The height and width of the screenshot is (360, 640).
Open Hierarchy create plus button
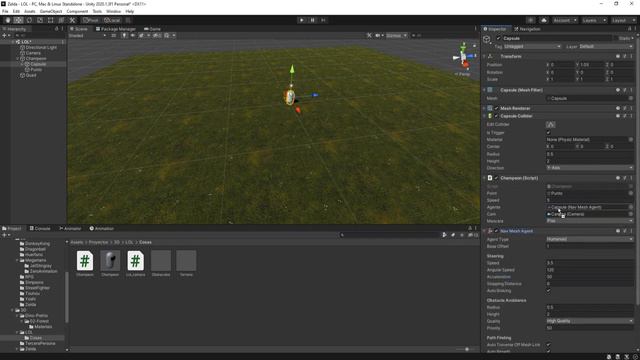(x=5, y=36)
